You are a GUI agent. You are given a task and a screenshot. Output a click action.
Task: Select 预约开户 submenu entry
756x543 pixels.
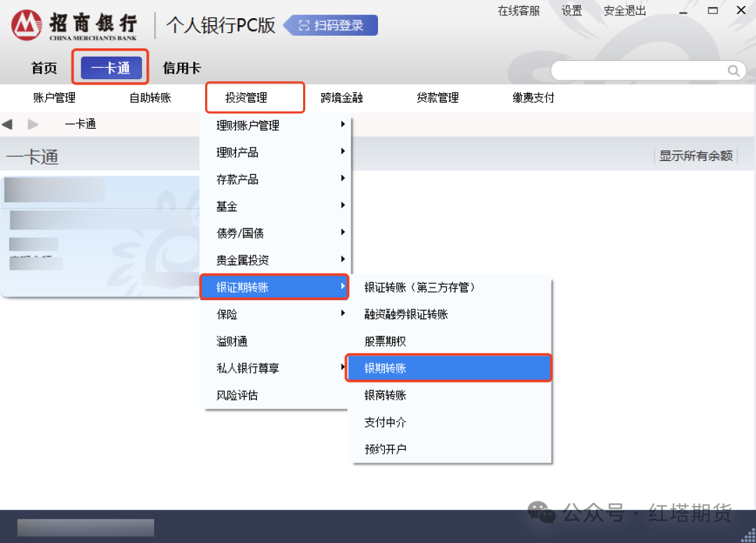(449, 449)
